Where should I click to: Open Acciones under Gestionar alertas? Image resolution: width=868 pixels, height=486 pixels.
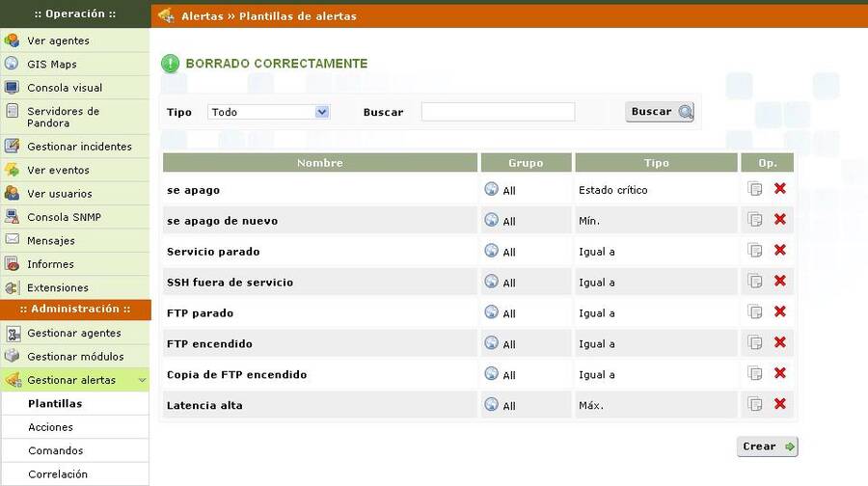coord(50,427)
